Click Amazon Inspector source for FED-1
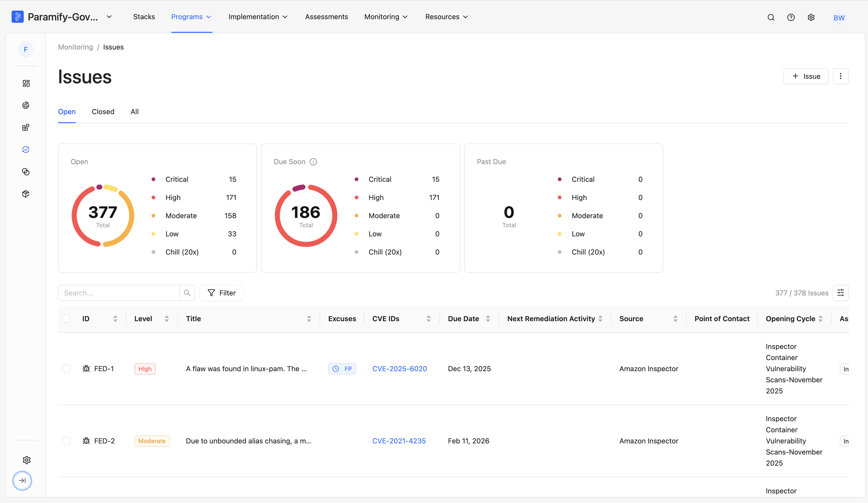 coord(648,369)
